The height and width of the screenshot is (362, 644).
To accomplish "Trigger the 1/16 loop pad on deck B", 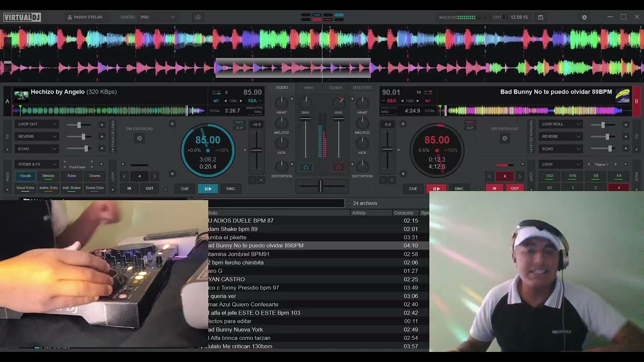I will tap(573, 176).
